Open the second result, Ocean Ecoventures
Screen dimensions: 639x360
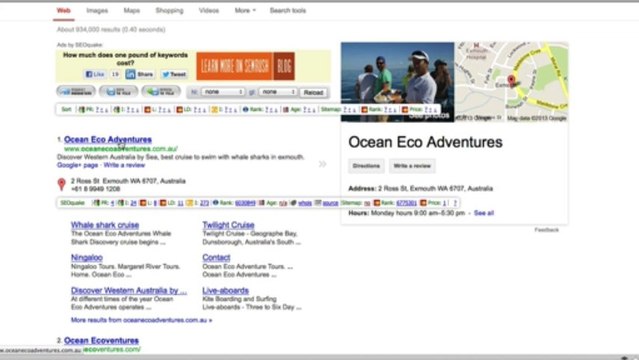click(x=101, y=340)
